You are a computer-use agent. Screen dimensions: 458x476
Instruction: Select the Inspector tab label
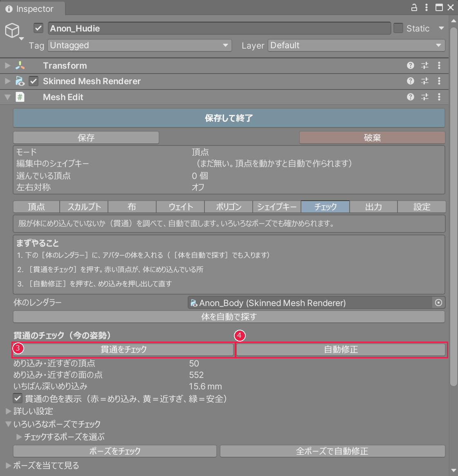click(35, 9)
